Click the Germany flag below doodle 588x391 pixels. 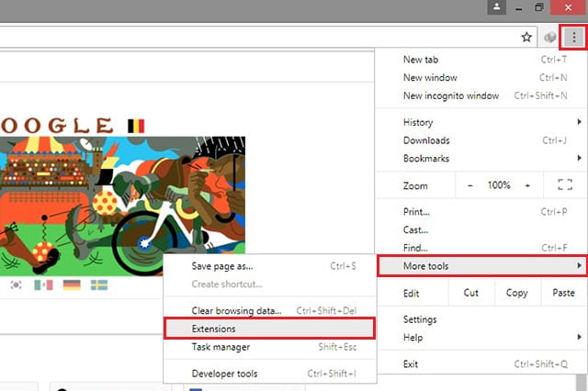tap(72, 285)
